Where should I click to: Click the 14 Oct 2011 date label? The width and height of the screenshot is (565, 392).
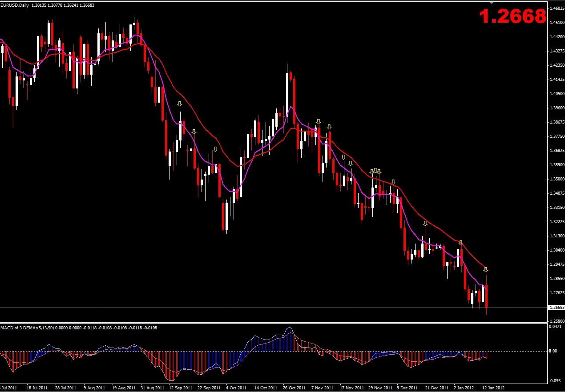(x=266, y=388)
